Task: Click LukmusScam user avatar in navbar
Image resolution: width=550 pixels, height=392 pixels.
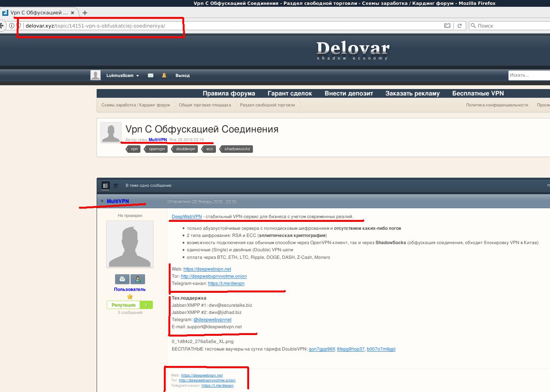Action: [x=96, y=75]
